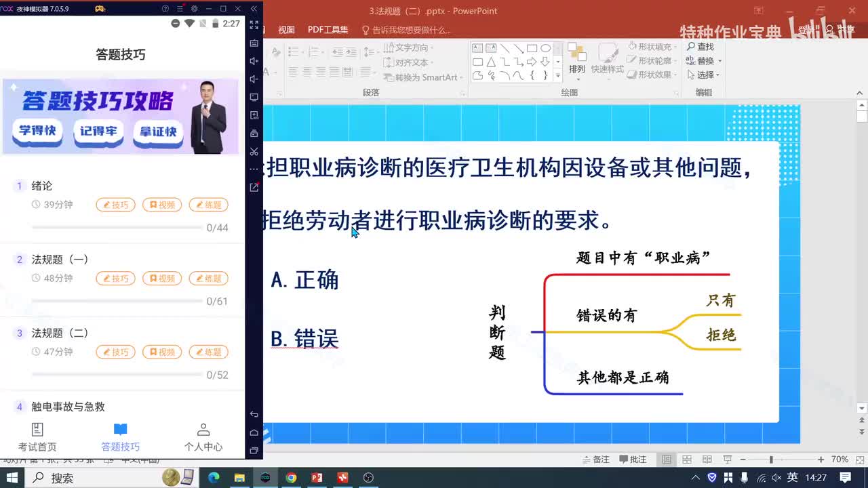Raise volume with Nox sidebar volume-up icon
Image resolution: width=868 pixels, height=488 pixels.
(x=254, y=61)
